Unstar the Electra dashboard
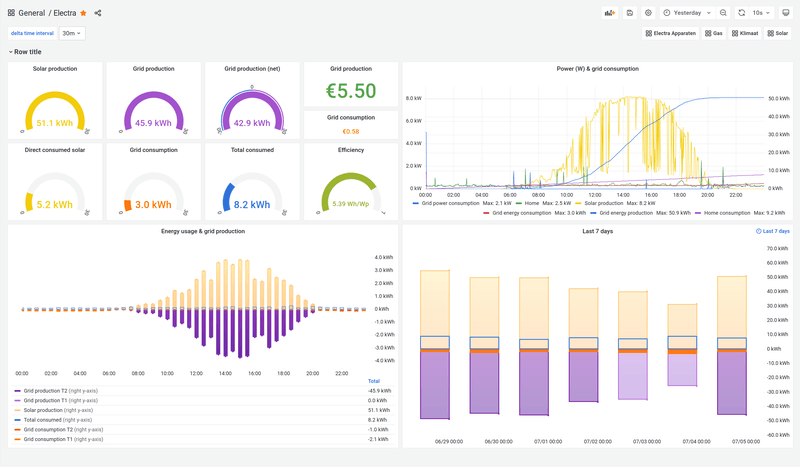The height and width of the screenshot is (467, 800). point(83,13)
